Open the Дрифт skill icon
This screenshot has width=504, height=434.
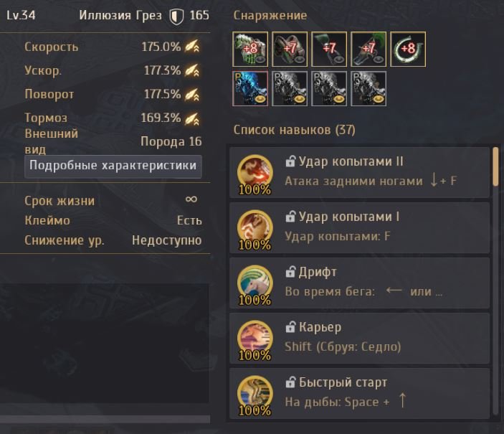point(255,283)
